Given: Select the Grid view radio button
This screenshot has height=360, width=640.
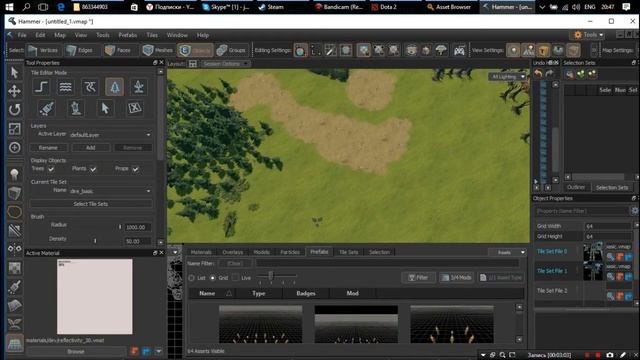Looking at the screenshot, I should pos(213,278).
